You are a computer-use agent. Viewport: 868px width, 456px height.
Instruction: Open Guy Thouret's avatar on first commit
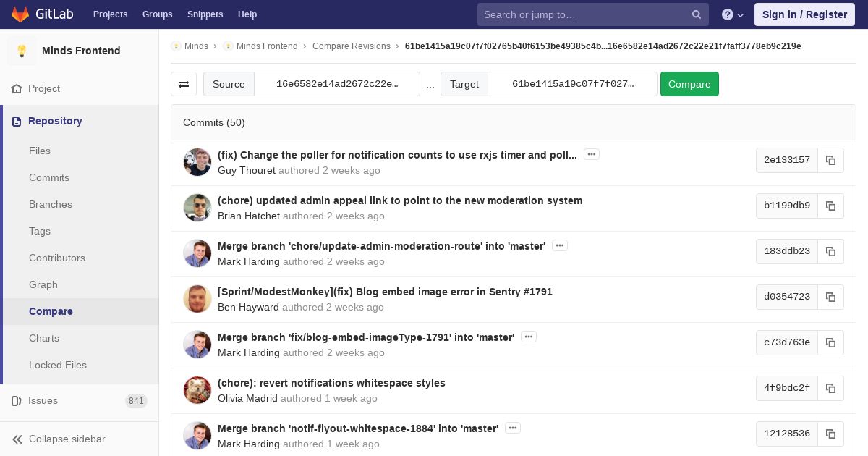pos(197,162)
